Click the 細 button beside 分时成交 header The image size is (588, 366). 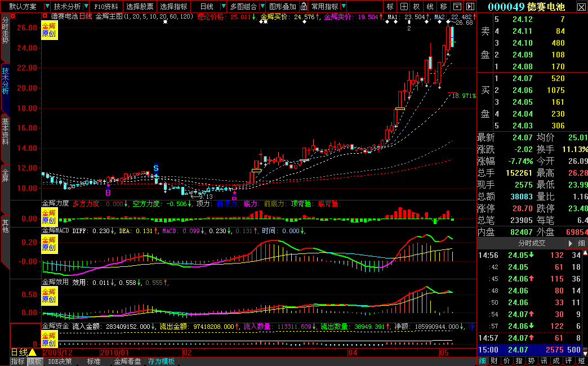point(581,243)
